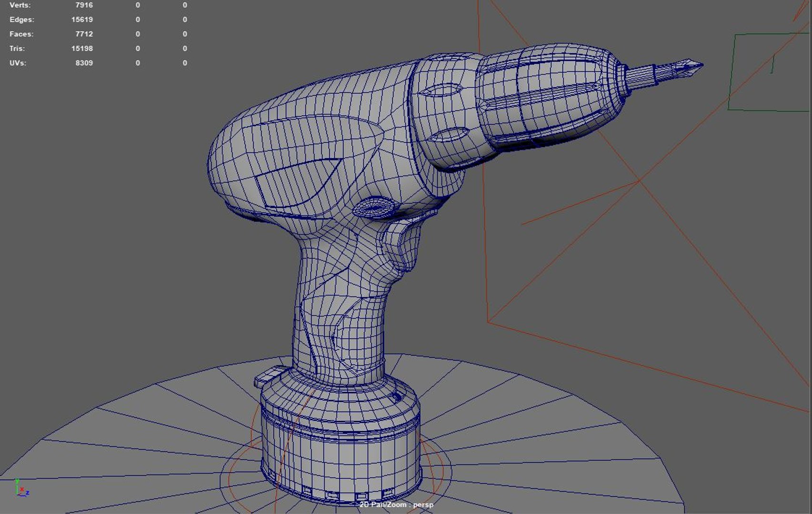Image resolution: width=812 pixels, height=514 pixels.
Task: Click the Edges: label
Action: [22, 20]
